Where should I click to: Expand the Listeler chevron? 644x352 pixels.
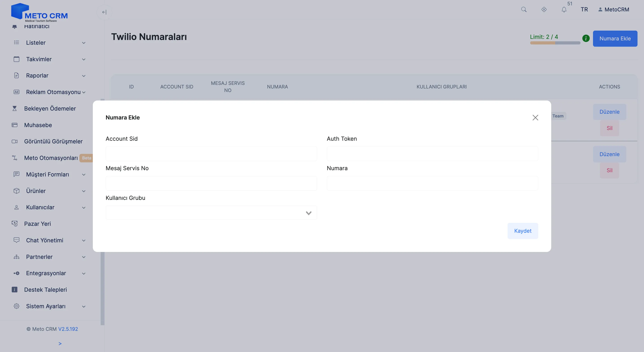click(84, 43)
